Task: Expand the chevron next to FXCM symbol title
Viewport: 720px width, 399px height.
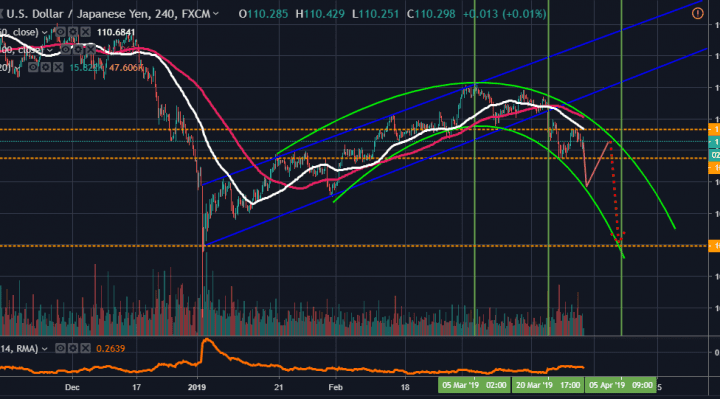Action: tap(215, 14)
